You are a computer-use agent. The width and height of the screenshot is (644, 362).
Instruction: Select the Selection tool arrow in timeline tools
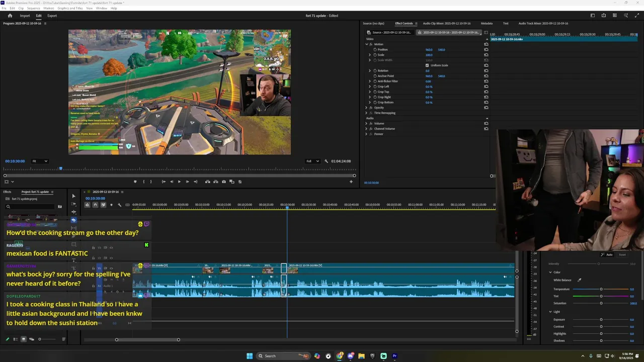(x=73, y=196)
